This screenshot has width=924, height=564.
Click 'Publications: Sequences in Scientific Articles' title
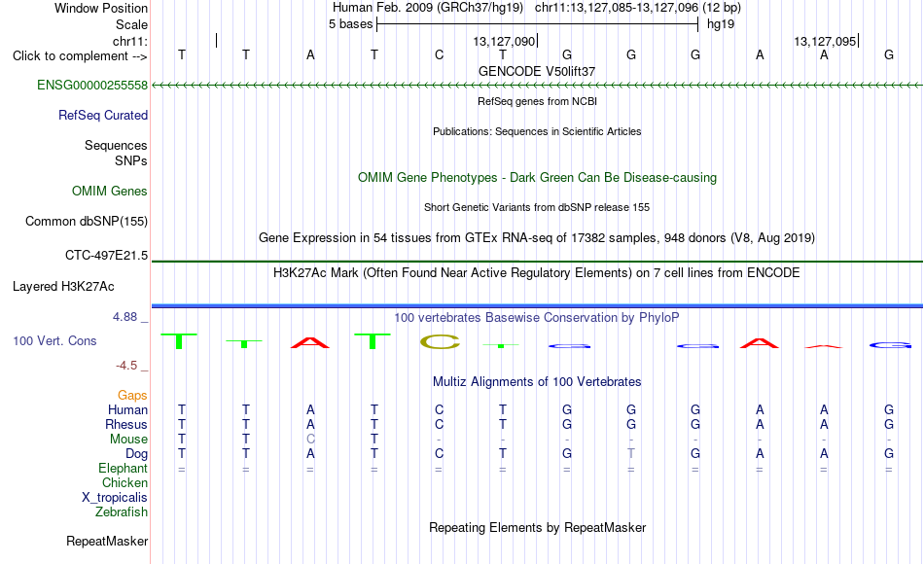537,131
